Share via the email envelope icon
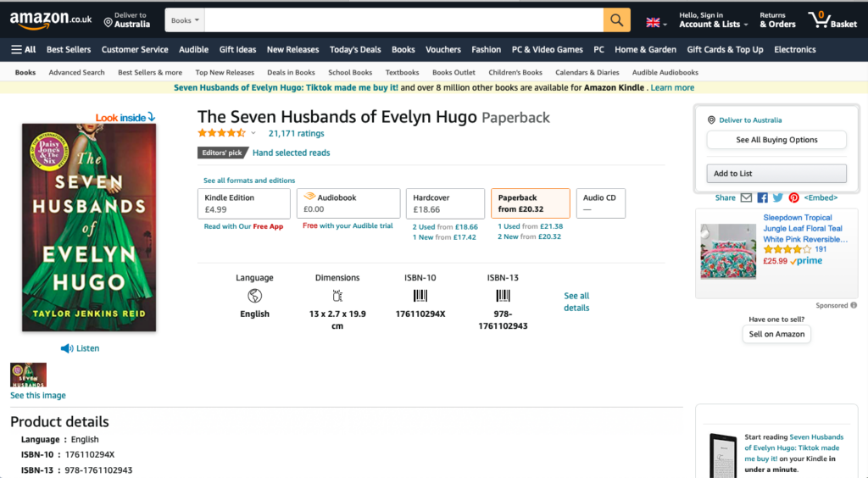Screen dimensions: 868x478 746,197
